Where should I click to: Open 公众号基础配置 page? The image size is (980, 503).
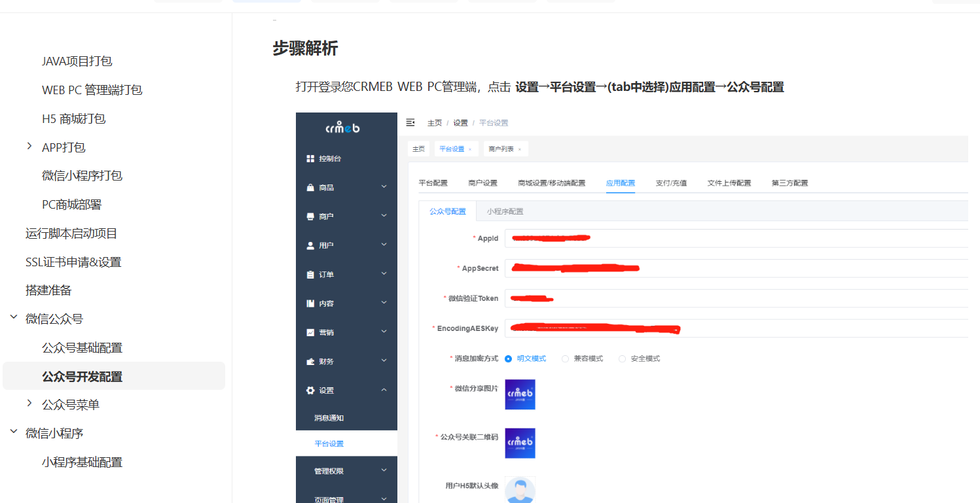pyautogui.click(x=82, y=347)
